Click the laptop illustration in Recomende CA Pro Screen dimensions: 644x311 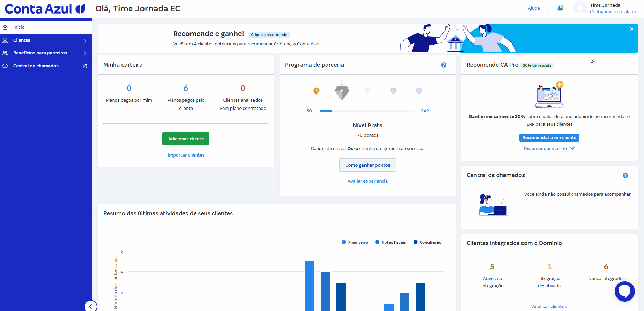tap(550, 95)
